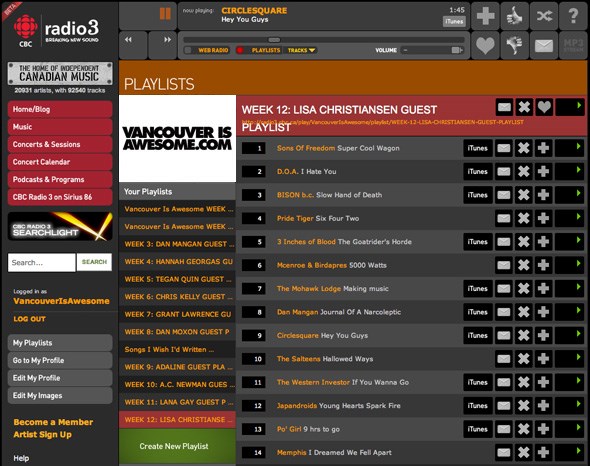Open VancouverIsAwesome username link
Viewport: 590px width, 466px height.
point(61,301)
